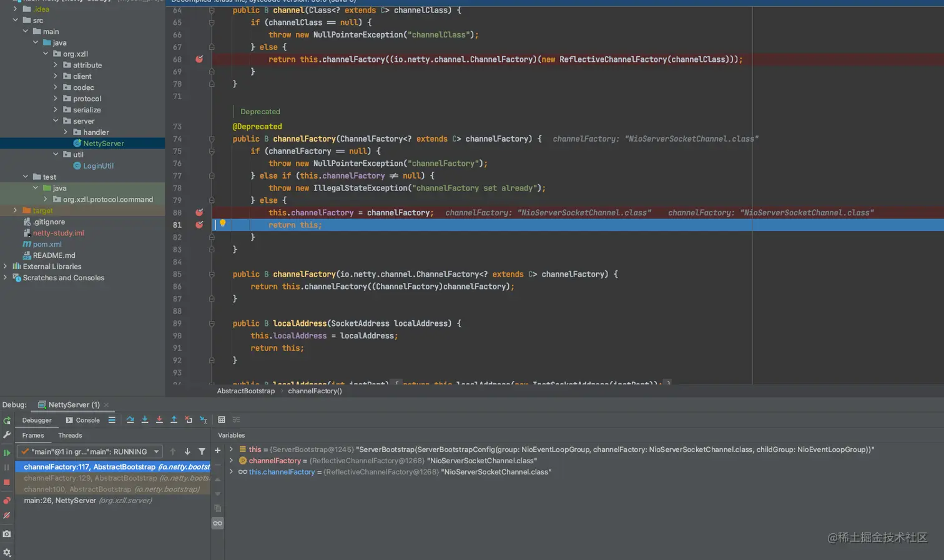The image size is (944, 560).
Task: Click the Trace Current Stream Chain icon
Action: pos(236,420)
